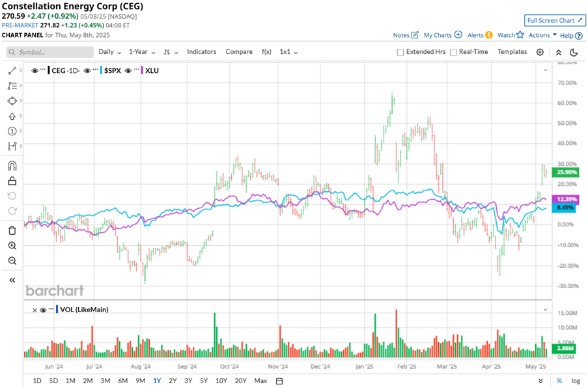Open chart settings gear icon

540,52
